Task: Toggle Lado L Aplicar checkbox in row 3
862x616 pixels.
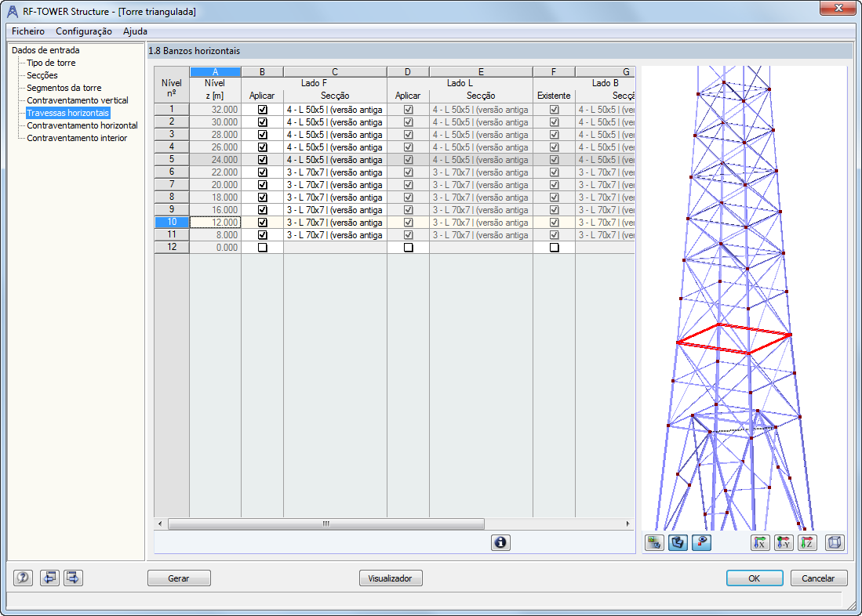Action: point(408,135)
